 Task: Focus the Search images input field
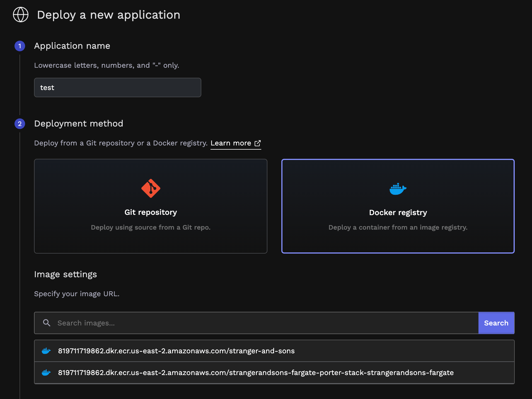click(x=256, y=323)
